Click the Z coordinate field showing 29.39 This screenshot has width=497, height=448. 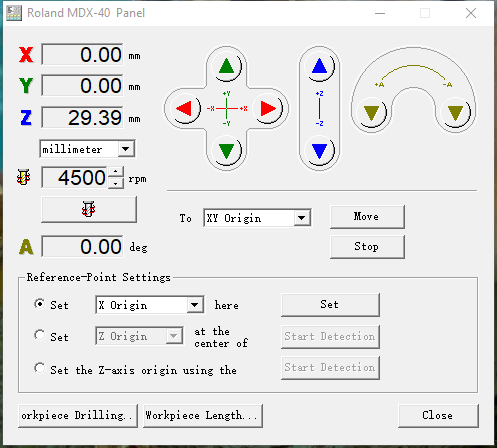click(82, 117)
